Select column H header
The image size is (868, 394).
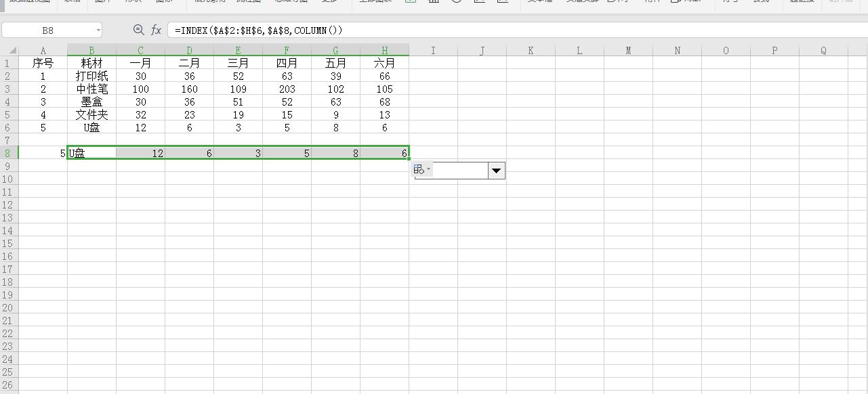(385, 51)
